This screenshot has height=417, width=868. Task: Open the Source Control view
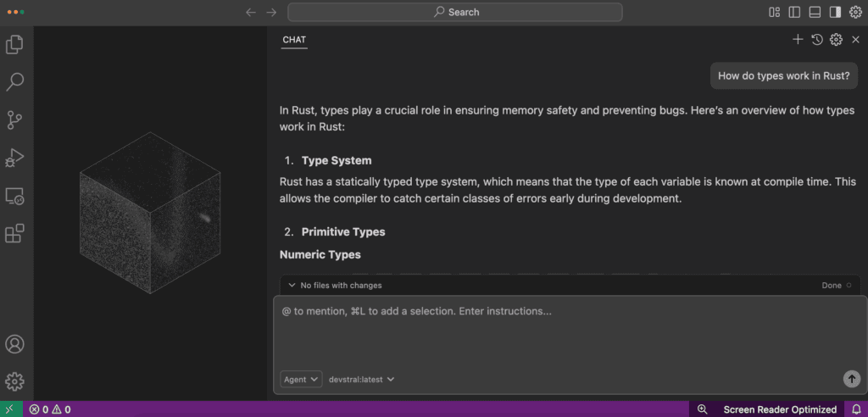(x=14, y=120)
